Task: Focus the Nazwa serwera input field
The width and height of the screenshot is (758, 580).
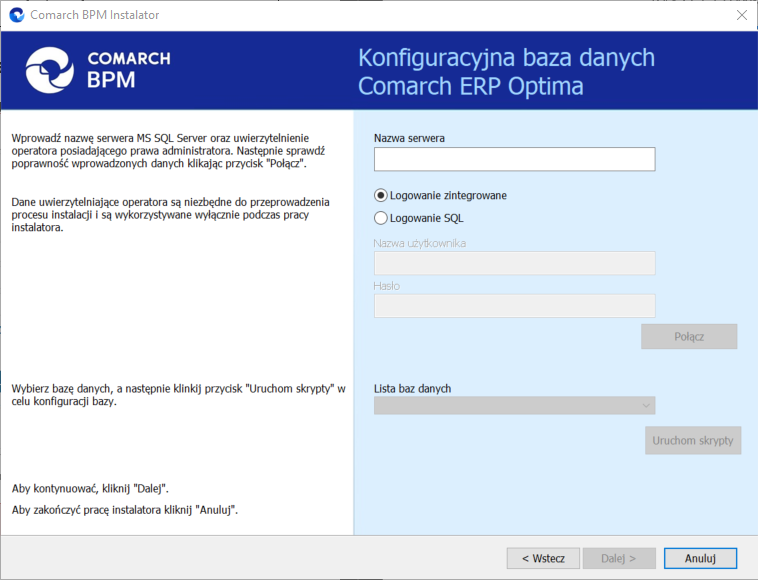Action: point(514,159)
